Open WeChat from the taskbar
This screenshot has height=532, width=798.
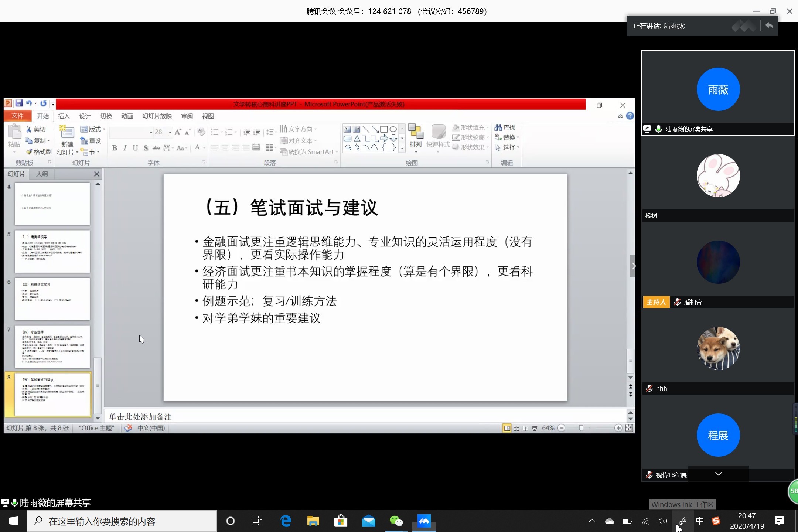(396, 521)
